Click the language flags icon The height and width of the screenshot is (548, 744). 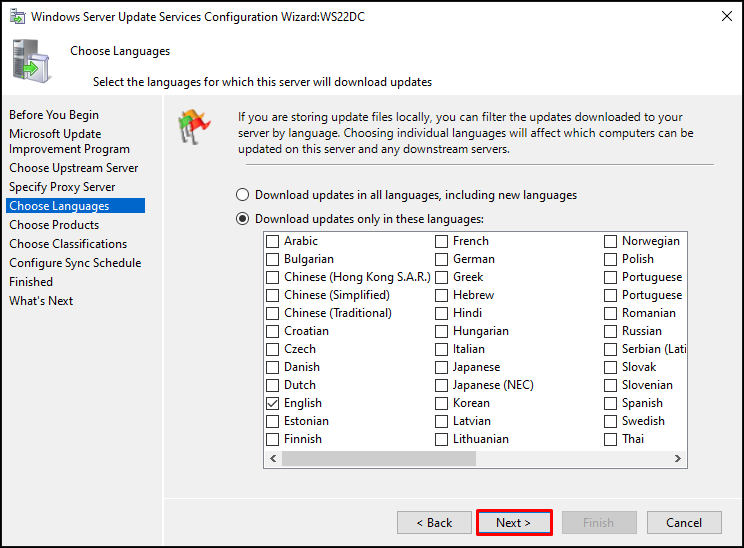(194, 126)
